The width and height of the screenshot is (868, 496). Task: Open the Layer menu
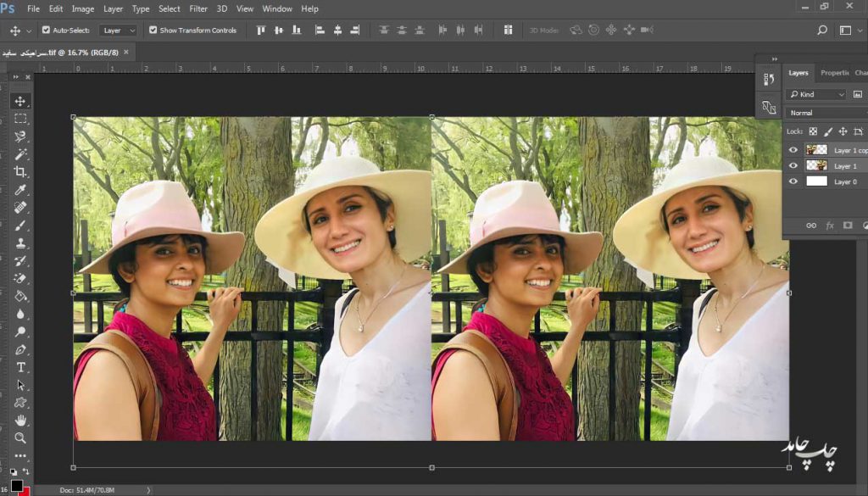coord(113,8)
